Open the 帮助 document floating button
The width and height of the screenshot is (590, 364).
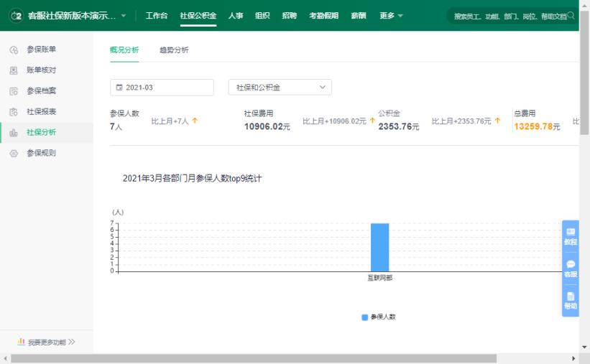pyautogui.click(x=571, y=301)
